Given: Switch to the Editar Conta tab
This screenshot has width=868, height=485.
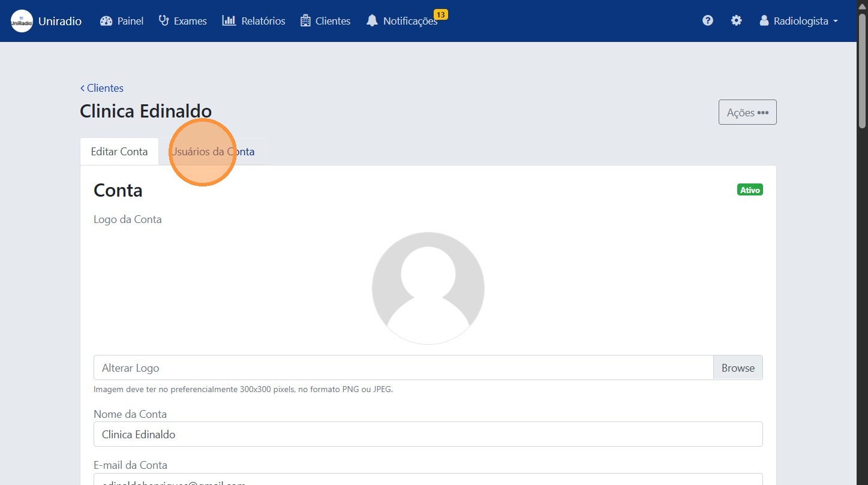Looking at the screenshot, I should coord(119,152).
